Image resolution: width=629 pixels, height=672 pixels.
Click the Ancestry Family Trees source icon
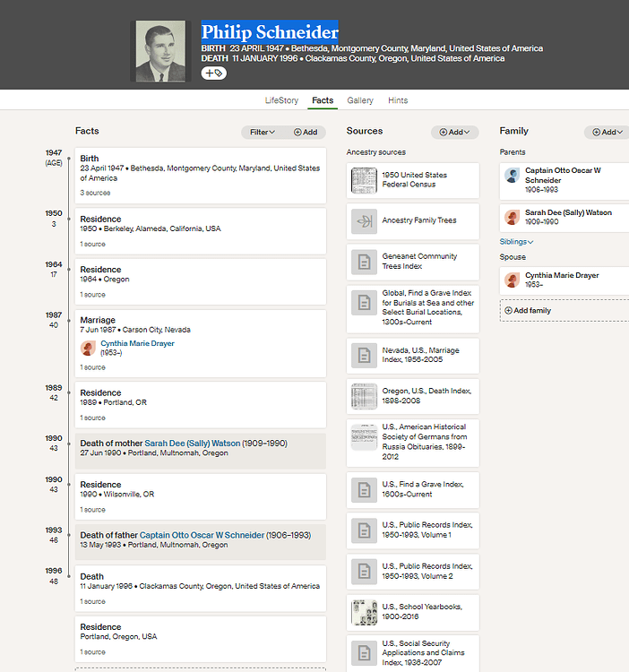[364, 220]
